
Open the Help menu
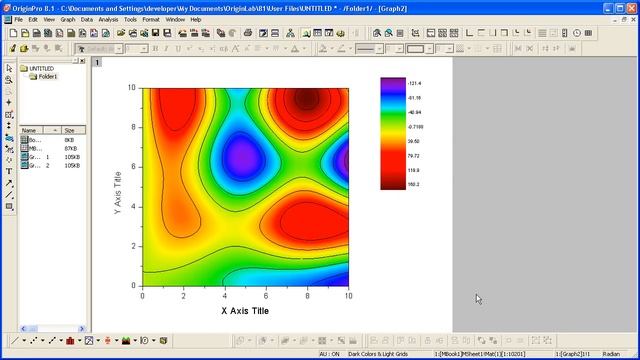tap(196, 20)
